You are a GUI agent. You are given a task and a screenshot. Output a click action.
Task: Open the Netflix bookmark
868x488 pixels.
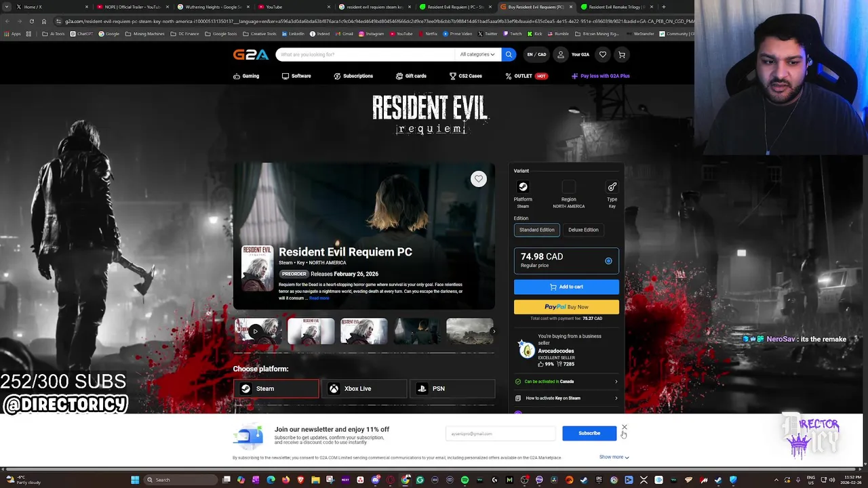click(x=429, y=34)
